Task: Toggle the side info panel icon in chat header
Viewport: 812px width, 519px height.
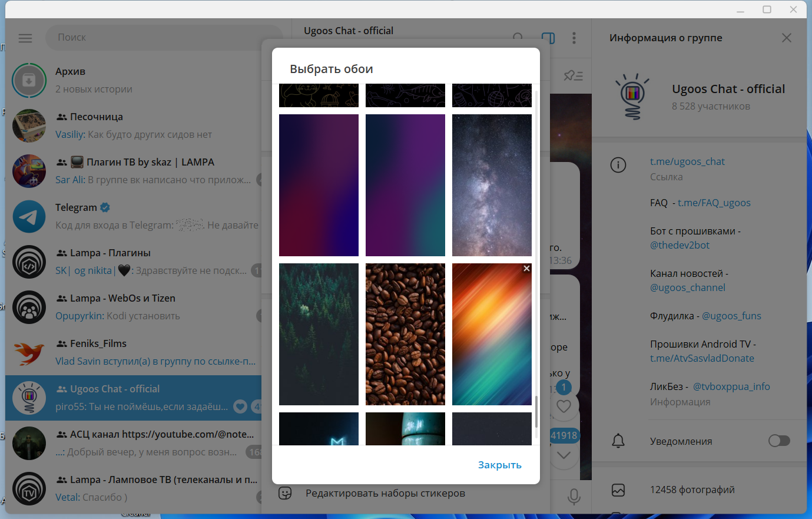Action: click(548, 38)
